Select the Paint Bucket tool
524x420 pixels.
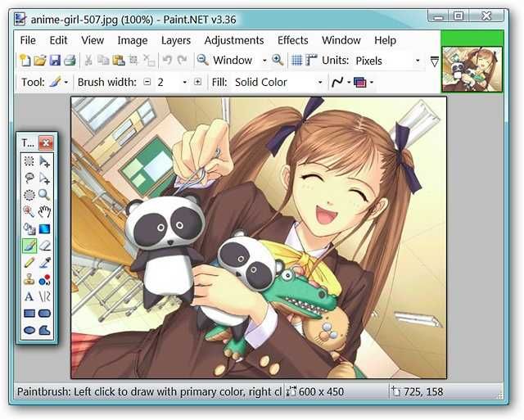click(x=29, y=229)
